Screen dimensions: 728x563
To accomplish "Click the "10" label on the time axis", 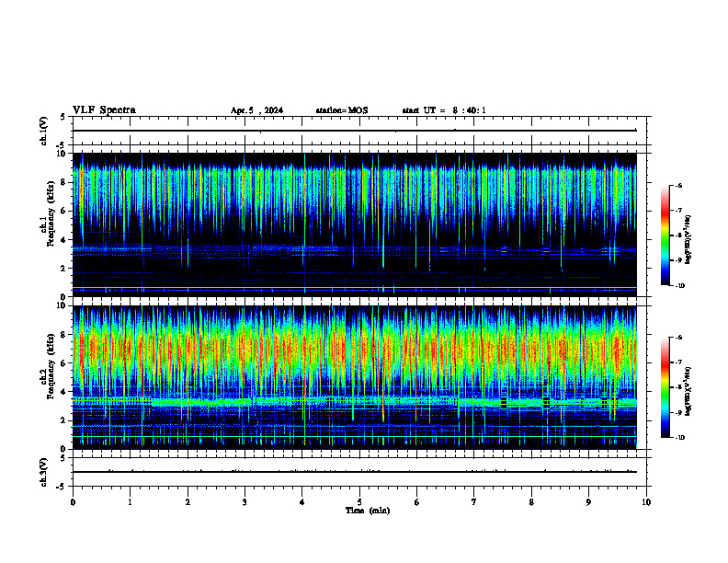I will (x=646, y=502).
